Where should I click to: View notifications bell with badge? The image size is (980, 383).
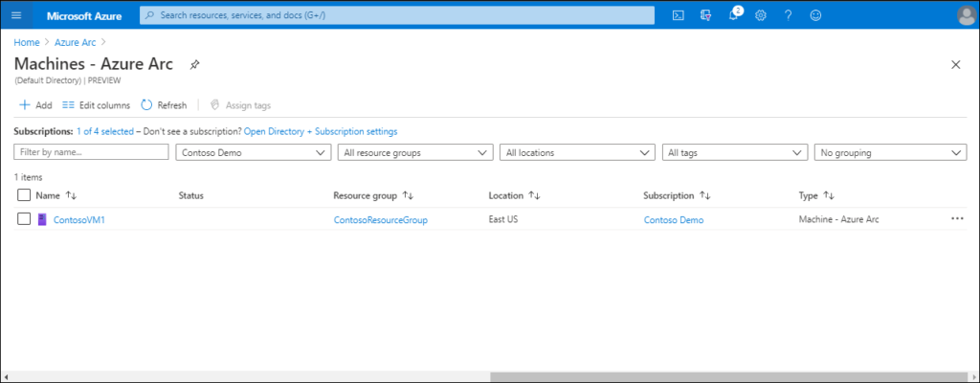[x=734, y=15]
